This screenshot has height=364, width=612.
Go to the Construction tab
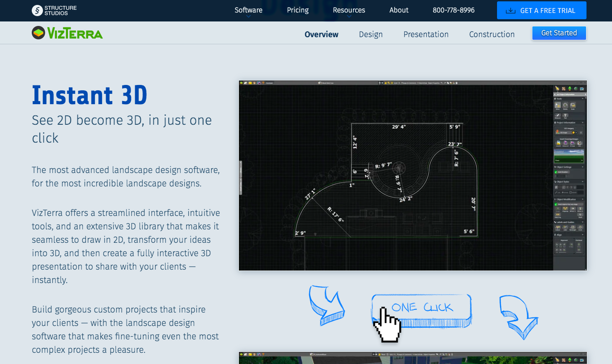(x=492, y=34)
